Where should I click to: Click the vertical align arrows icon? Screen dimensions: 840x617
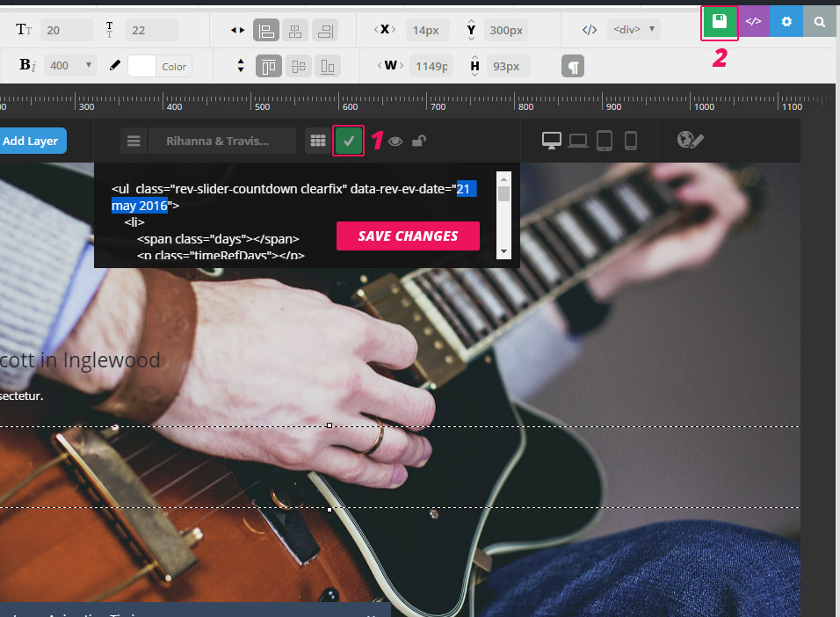click(x=241, y=65)
